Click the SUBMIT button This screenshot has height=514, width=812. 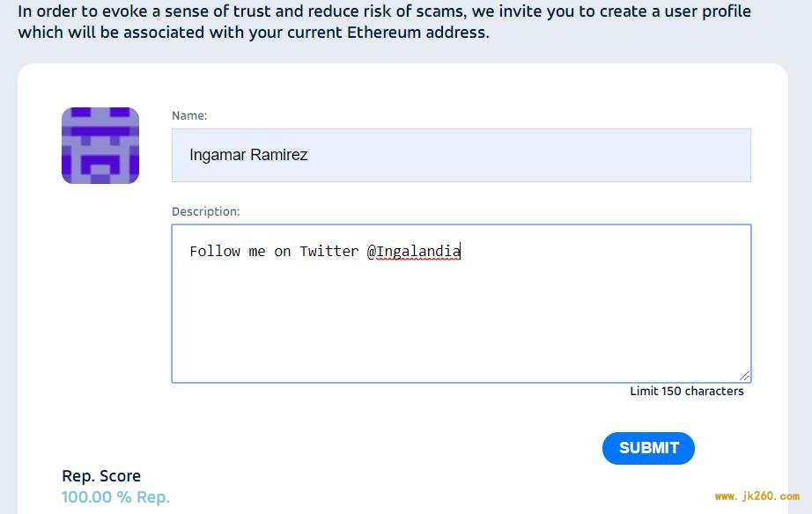pyautogui.click(x=648, y=448)
